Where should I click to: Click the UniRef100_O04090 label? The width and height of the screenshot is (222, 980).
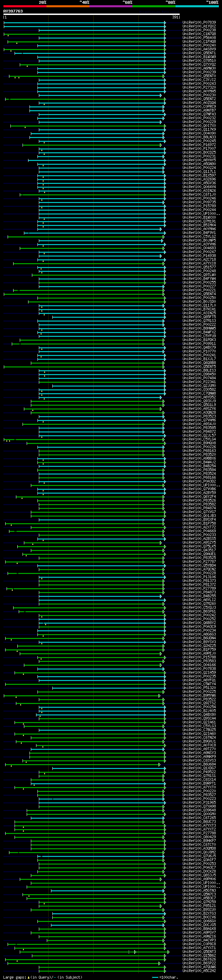(199, 133)
